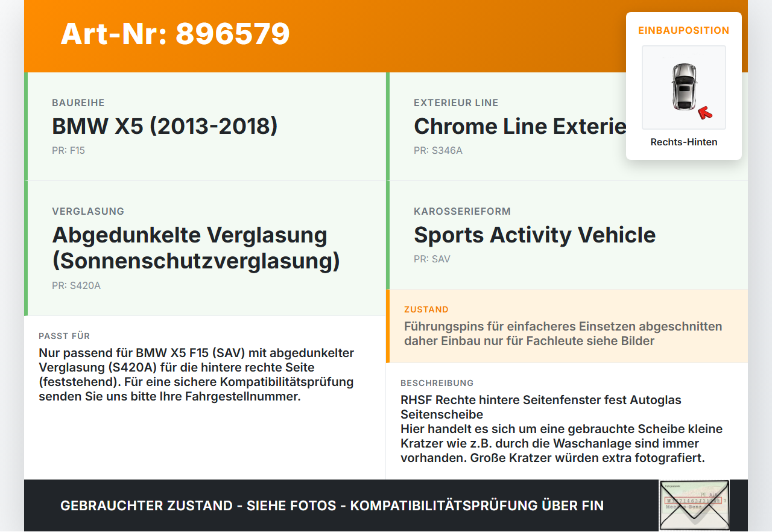
Task: Click the Rechts-Hinten caption
Action: tap(684, 142)
